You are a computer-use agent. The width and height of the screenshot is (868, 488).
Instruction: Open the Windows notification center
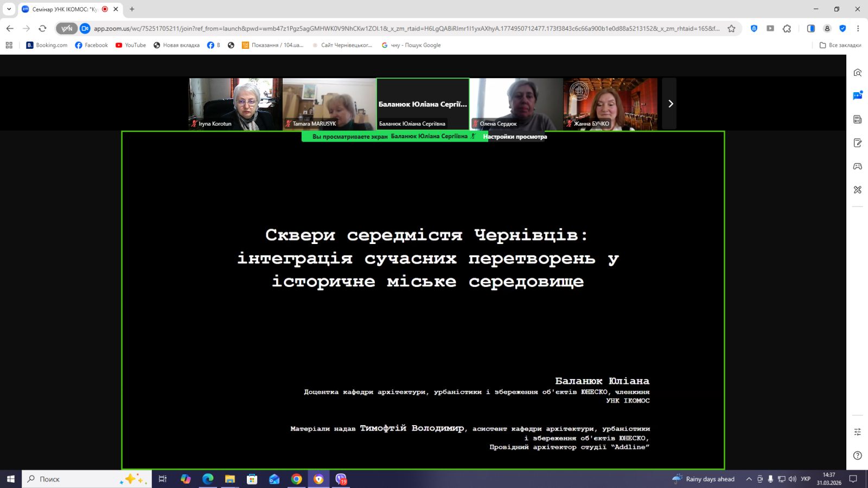coord(853,479)
